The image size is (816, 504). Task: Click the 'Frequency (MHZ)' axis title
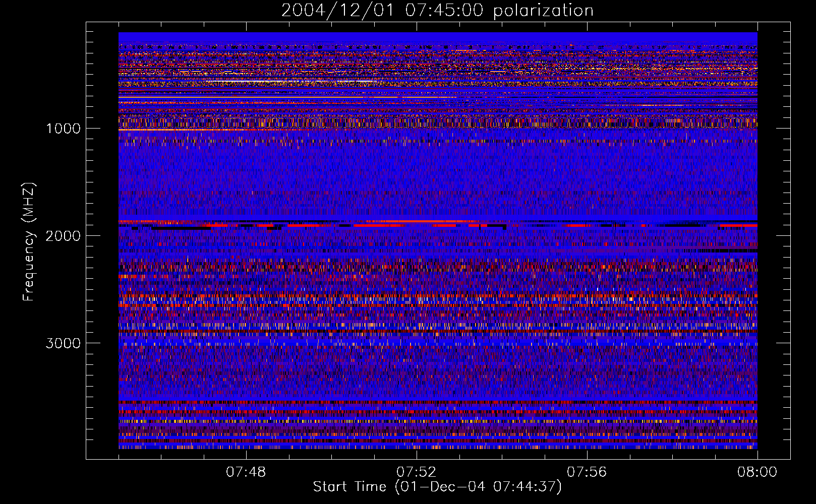point(28,242)
